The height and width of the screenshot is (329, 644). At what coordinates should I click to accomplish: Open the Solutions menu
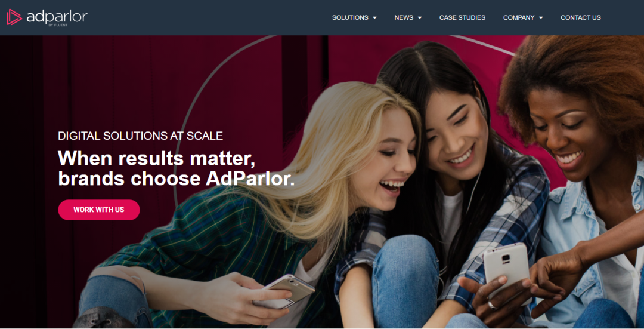(x=350, y=17)
